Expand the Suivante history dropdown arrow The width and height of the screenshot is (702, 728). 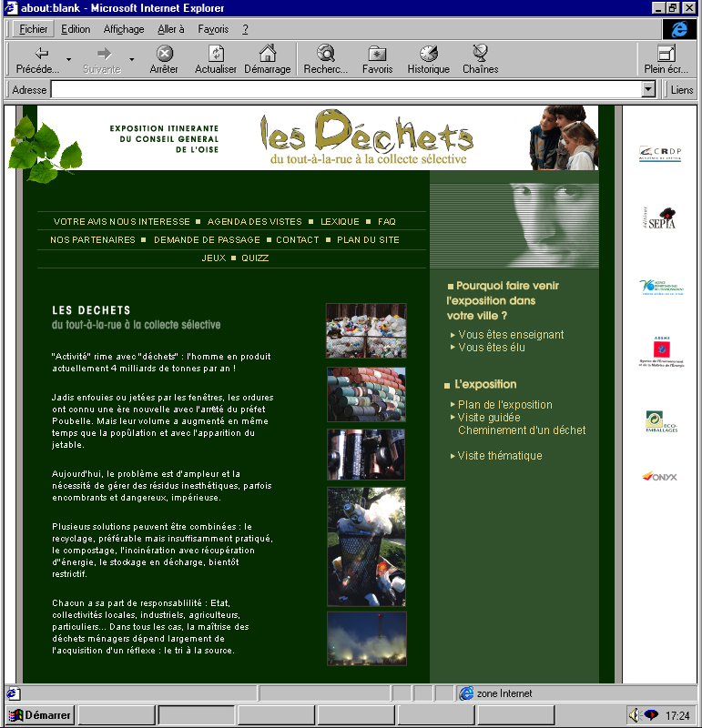(x=131, y=60)
